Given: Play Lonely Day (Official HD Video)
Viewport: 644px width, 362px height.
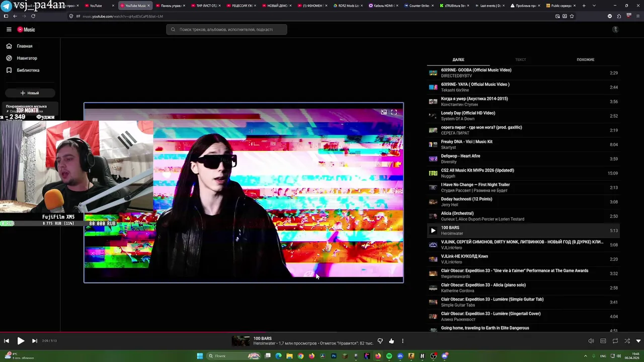Looking at the screenshot, I should [x=523, y=116].
